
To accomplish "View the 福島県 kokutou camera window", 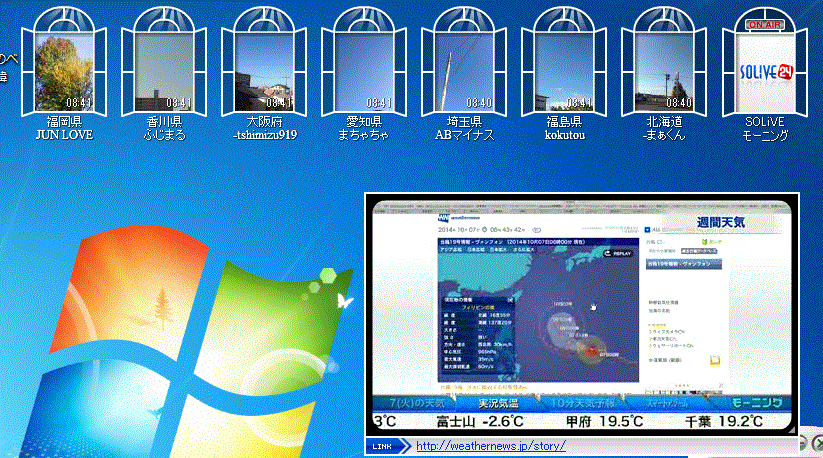I will point(564,71).
